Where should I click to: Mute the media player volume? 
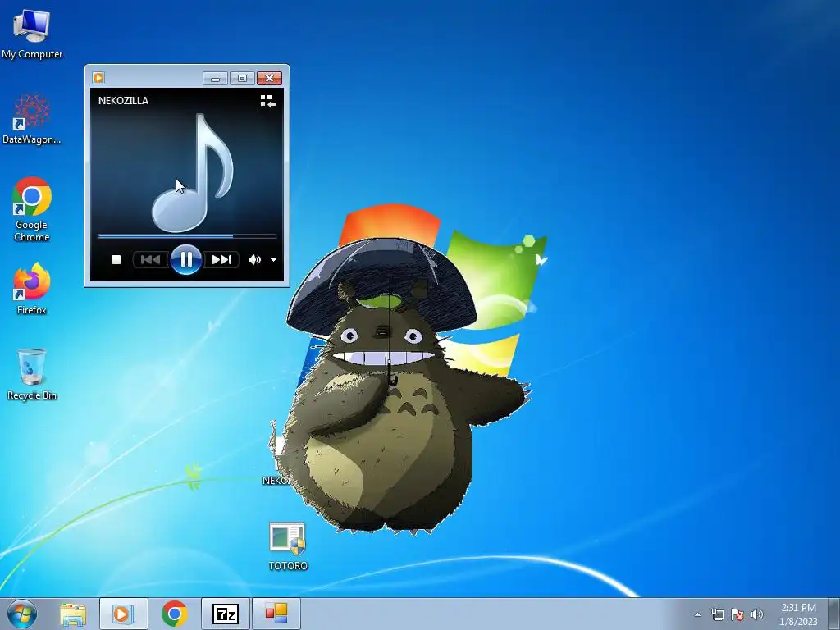254,260
